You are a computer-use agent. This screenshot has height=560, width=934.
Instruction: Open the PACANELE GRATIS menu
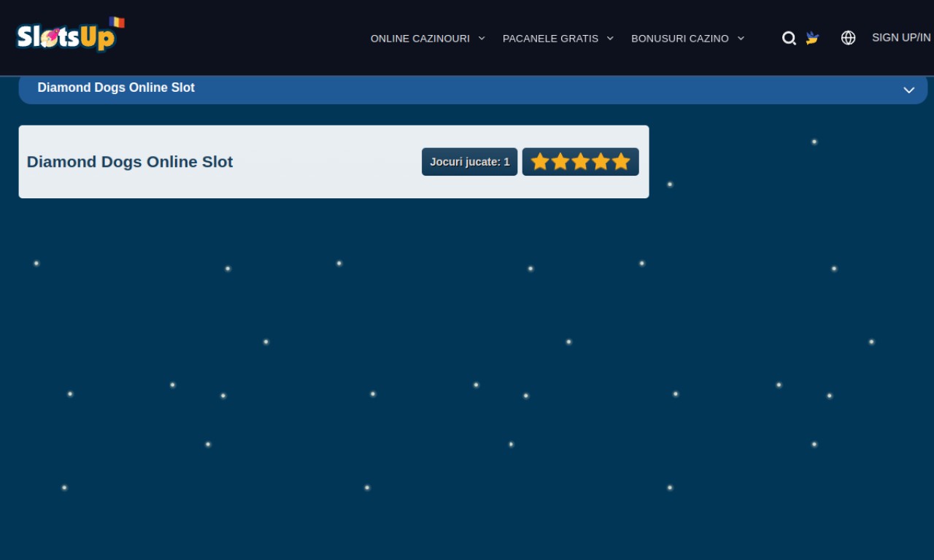coord(550,39)
